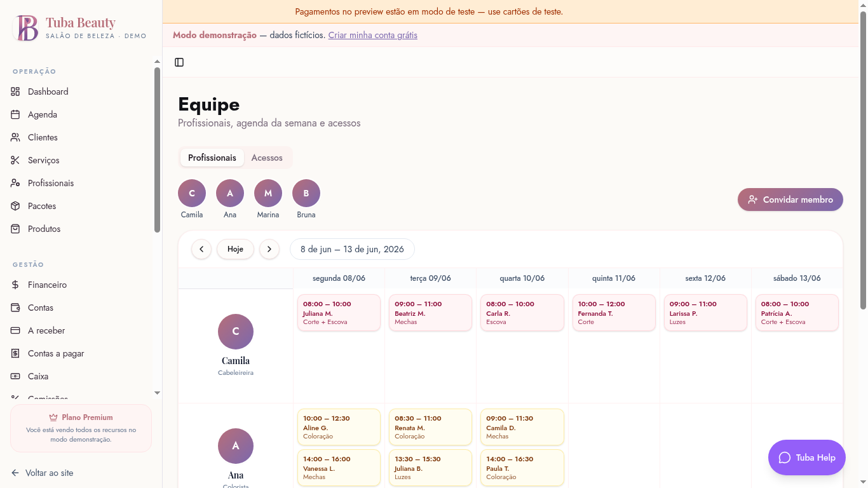This screenshot has width=868, height=488.
Task: Switch to the Acessos tab
Action: [x=267, y=158]
